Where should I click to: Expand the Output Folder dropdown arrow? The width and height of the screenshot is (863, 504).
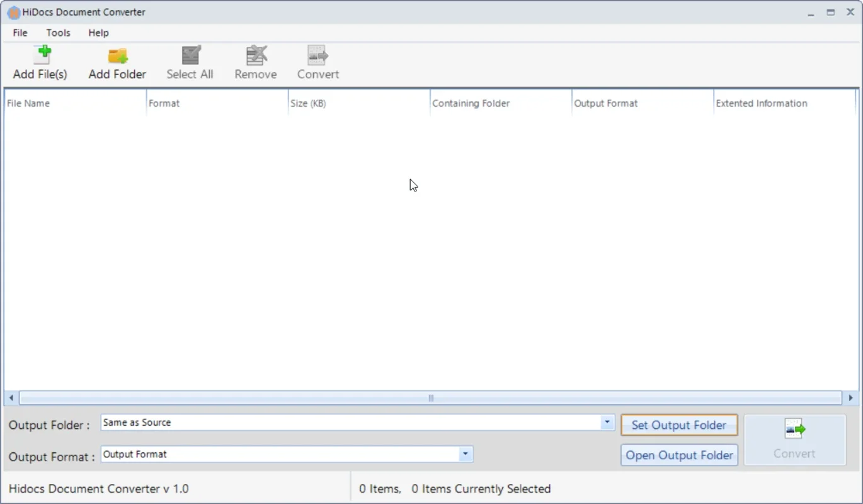click(607, 423)
